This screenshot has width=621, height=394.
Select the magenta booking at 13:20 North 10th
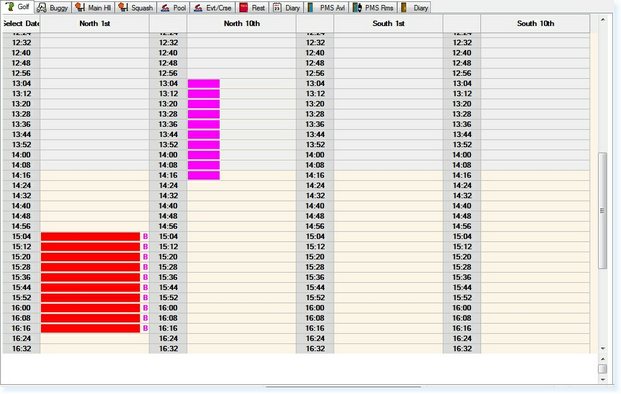[x=204, y=104]
